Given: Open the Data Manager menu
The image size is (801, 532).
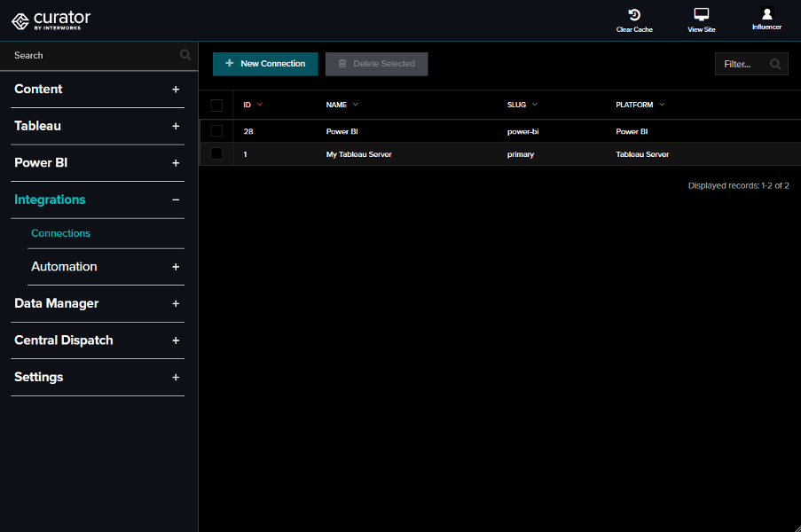Looking at the screenshot, I should 57,303.
